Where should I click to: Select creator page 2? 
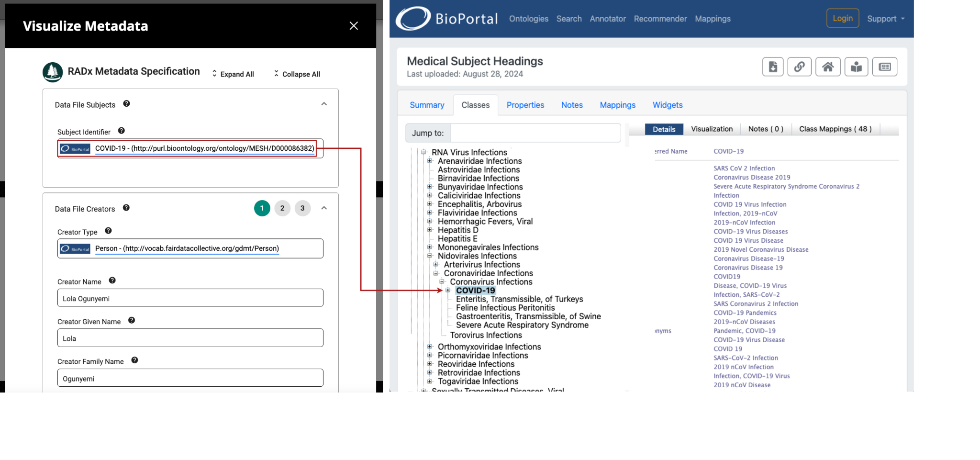pos(282,208)
